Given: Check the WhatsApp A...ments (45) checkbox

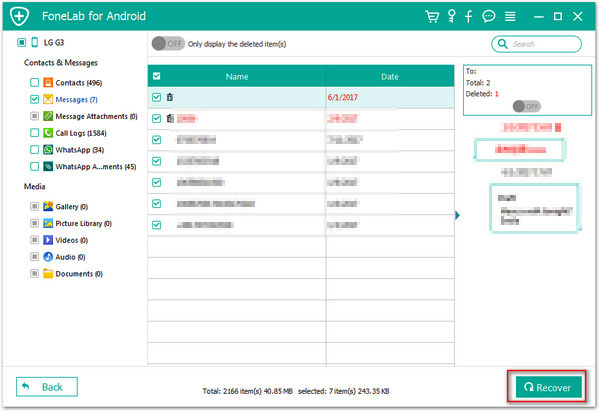Looking at the screenshot, I should coord(34,166).
